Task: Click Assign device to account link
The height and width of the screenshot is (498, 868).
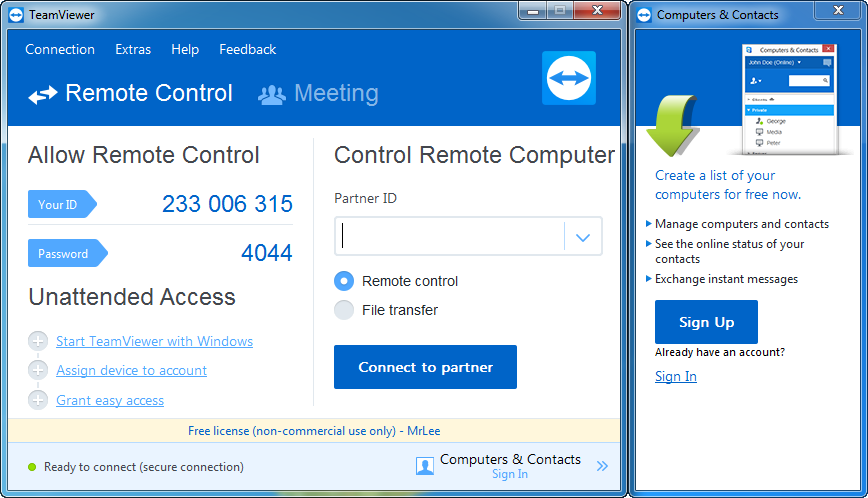Action: pos(132,370)
